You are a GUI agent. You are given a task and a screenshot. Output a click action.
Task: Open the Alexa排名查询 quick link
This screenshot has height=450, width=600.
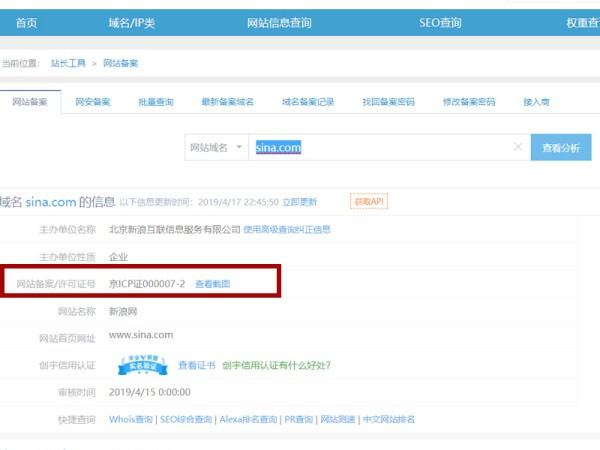pyautogui.click(x=248, y=419)
